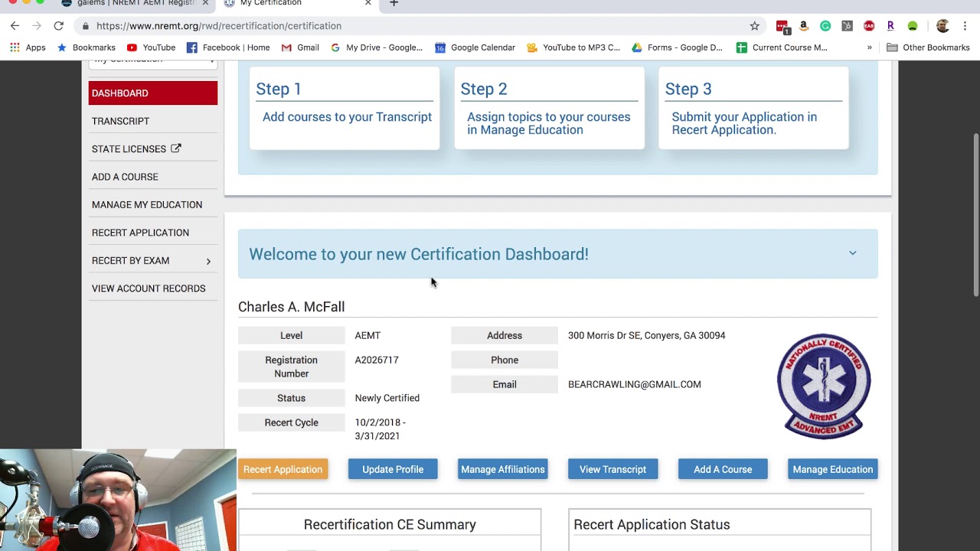
Task: Click the red extension icon with badge
Action: click(782, 27)
